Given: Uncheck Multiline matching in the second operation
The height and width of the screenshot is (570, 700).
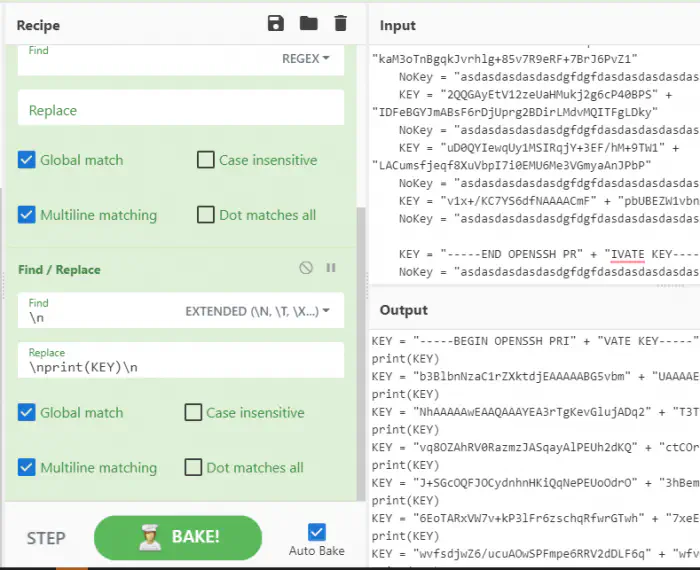Looking at the screenshot, I should 27,467.
